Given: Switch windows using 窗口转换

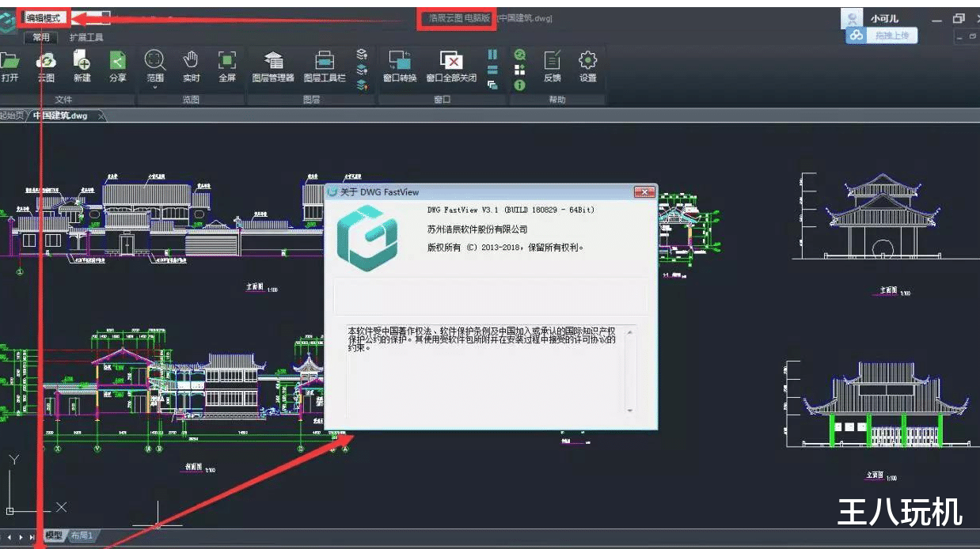Looking at the screenshot, I should point(399,66).
